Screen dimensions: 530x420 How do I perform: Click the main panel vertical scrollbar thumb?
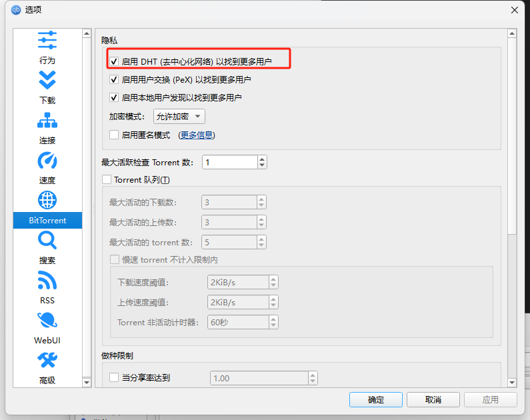coord(512,136)
